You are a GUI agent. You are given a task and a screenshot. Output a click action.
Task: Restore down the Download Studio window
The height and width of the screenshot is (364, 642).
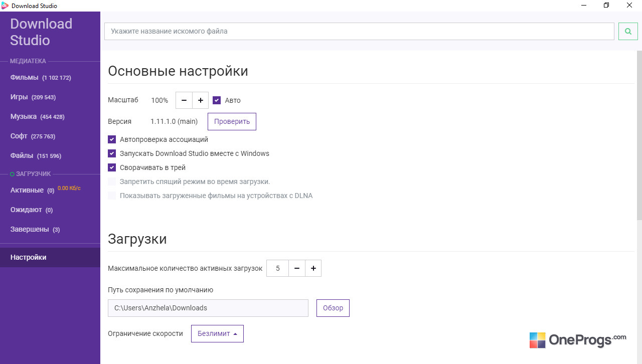click(x=606, y=6)
